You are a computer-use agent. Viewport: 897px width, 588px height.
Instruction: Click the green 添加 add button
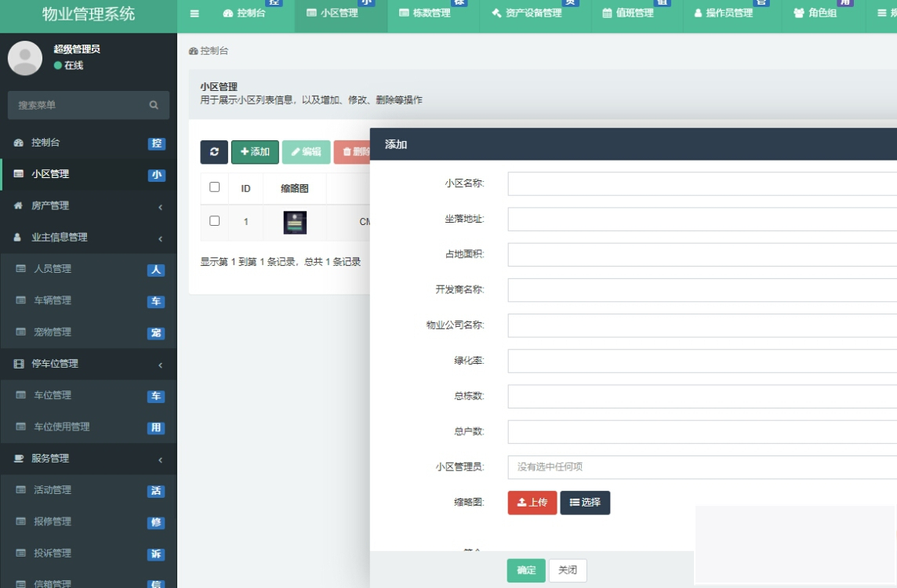coord(252,152)
